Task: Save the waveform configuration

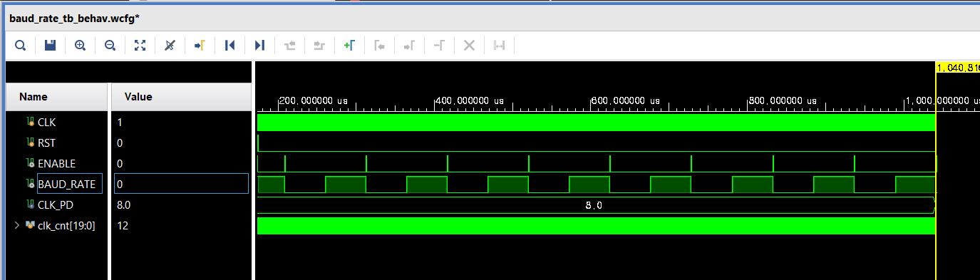Action: point(50,46)
